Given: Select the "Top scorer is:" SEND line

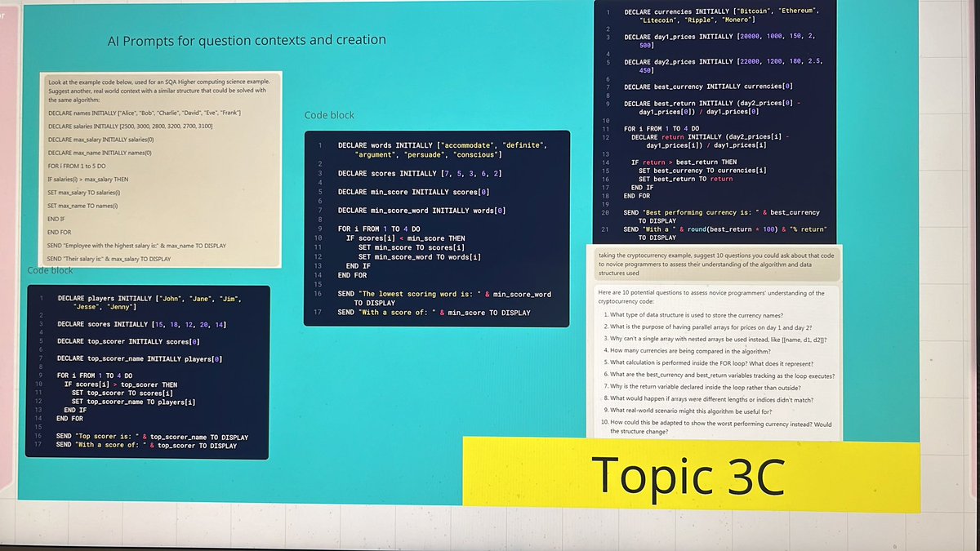Looking at the screenshot, I should point(152,437).
